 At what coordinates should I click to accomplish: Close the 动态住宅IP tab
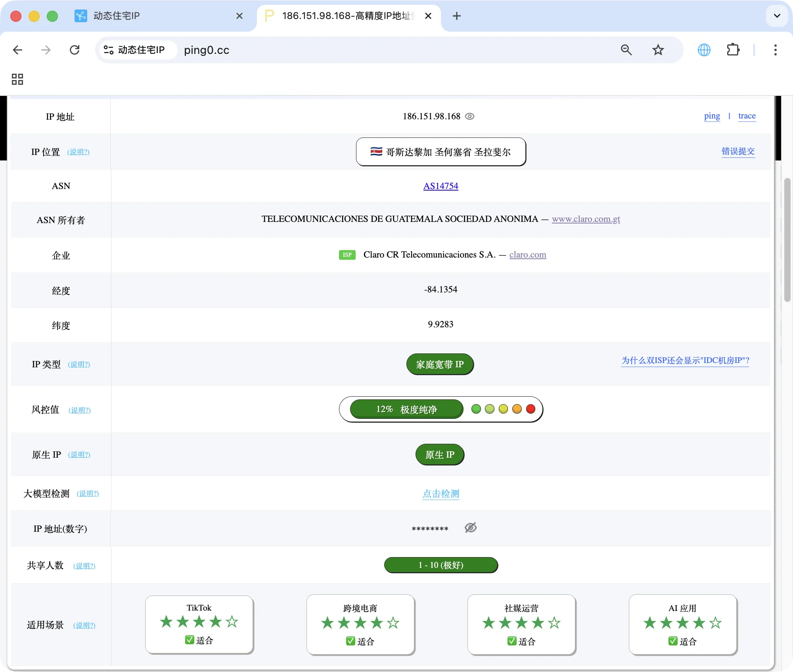point(239,16)
